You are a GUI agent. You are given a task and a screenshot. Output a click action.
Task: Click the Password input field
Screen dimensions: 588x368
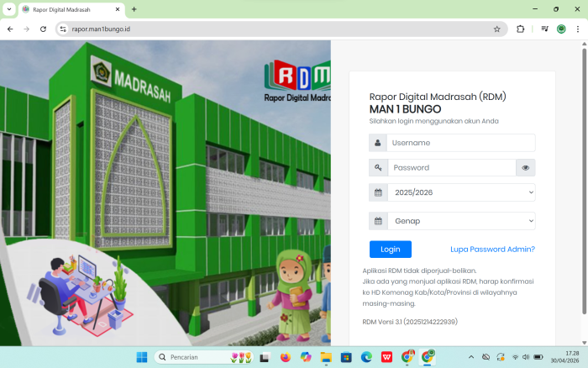(452, 168)
